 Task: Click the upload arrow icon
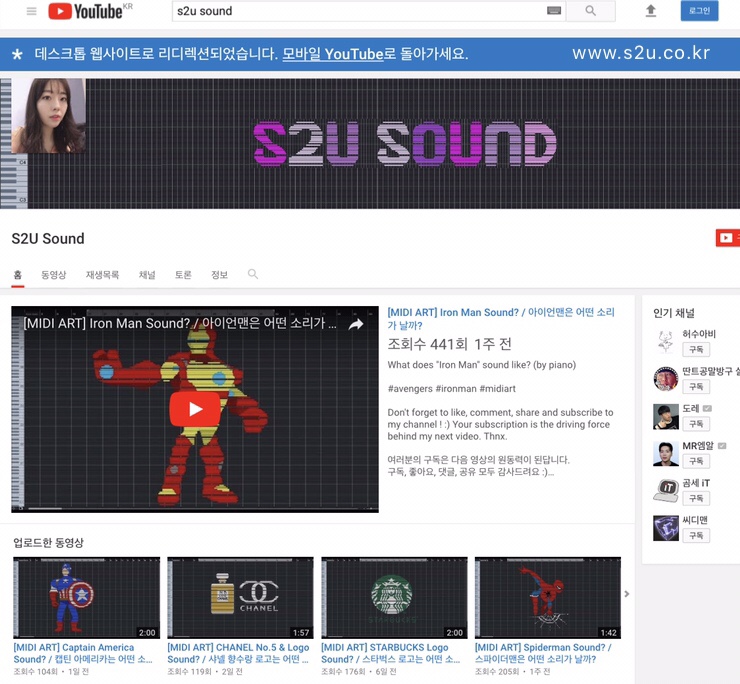coord(651,11)
